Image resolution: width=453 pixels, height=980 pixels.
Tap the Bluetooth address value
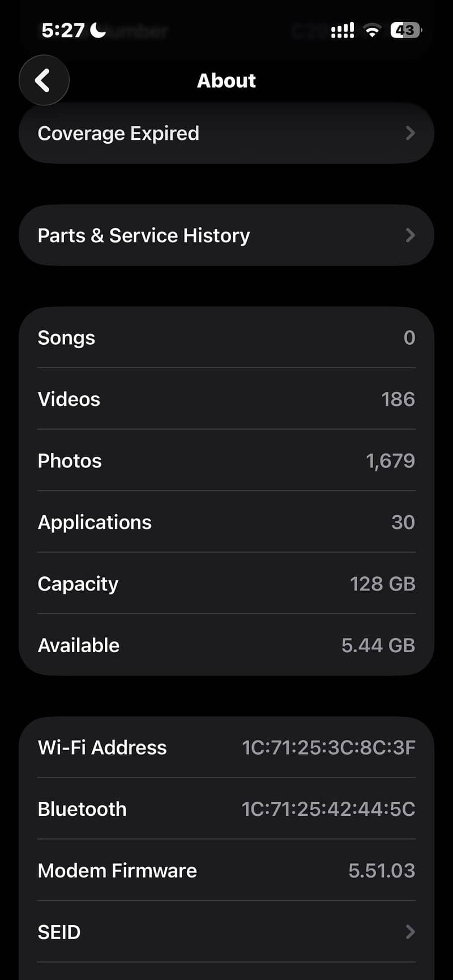[328, 809]
